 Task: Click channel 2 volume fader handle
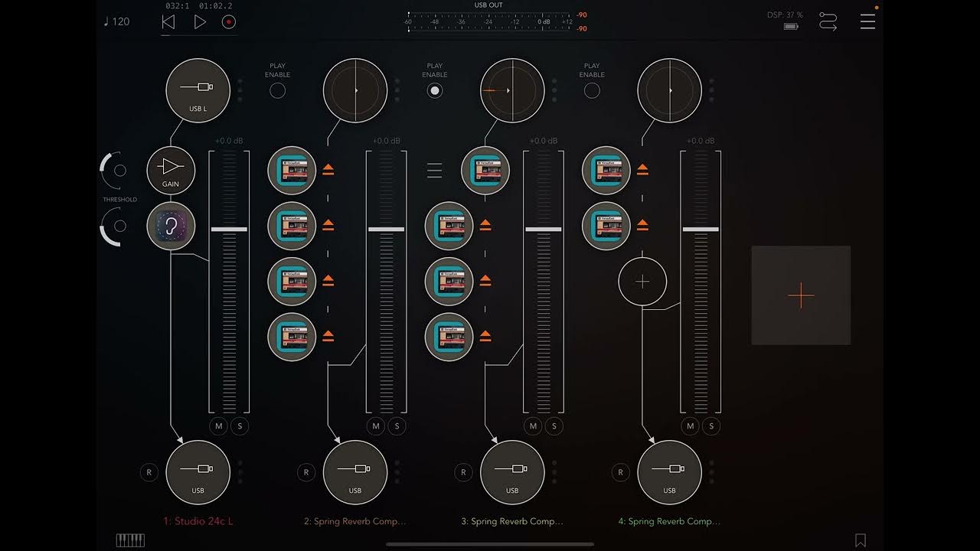point(386,230)
